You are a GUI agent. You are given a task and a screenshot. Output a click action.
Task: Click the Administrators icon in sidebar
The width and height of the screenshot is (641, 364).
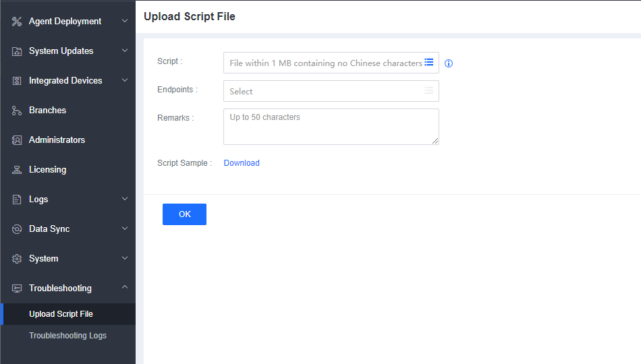tap(17, 140)
